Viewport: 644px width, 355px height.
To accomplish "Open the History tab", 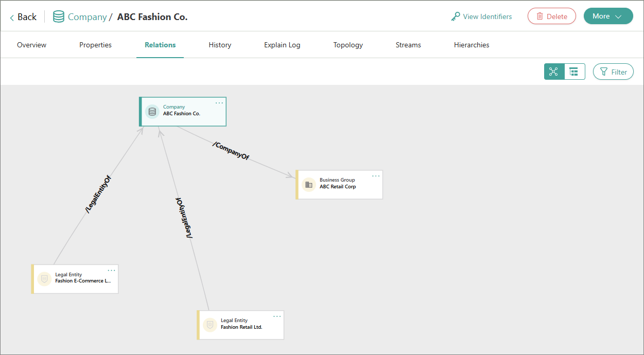I will click(x=220, y=45).
